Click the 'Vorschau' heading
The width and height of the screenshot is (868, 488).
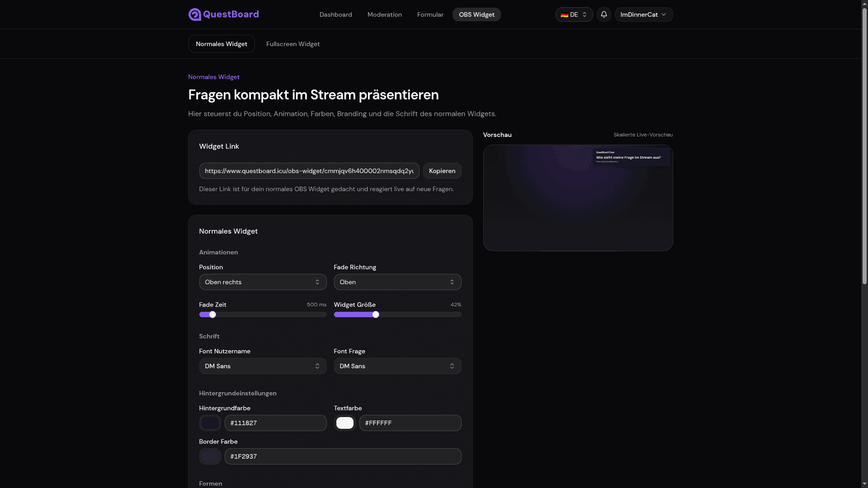(497, 135)
